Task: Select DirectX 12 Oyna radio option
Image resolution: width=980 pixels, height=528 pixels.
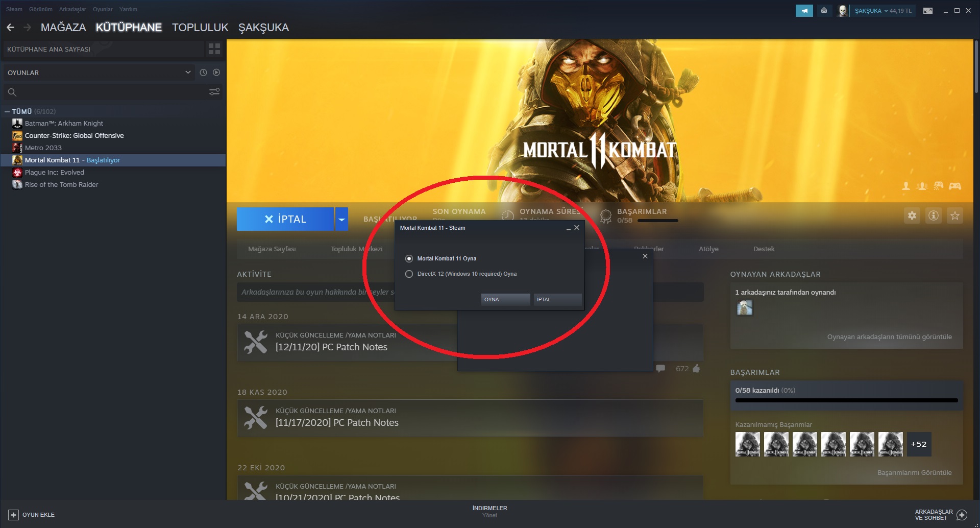Action: [x=409, y=274]
